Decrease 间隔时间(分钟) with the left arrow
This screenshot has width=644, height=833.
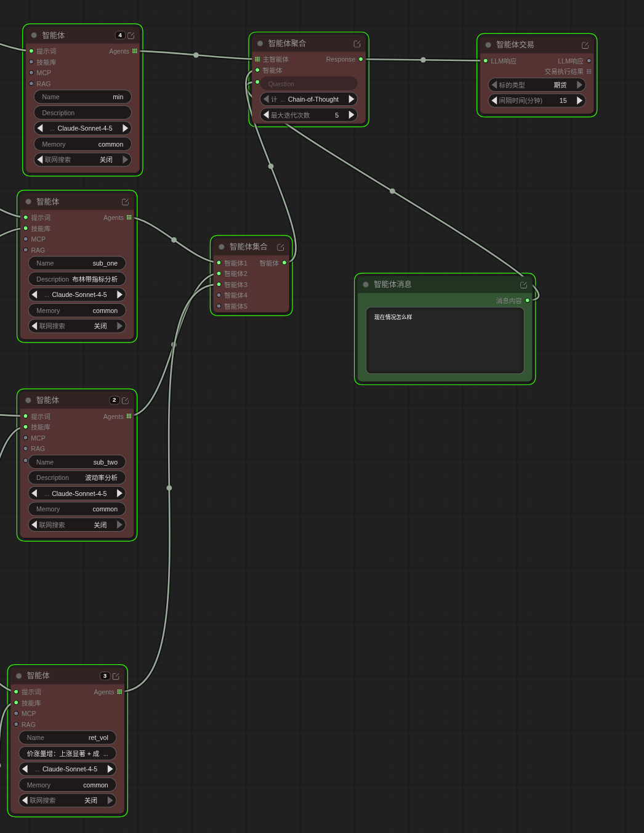pos(494,100)
